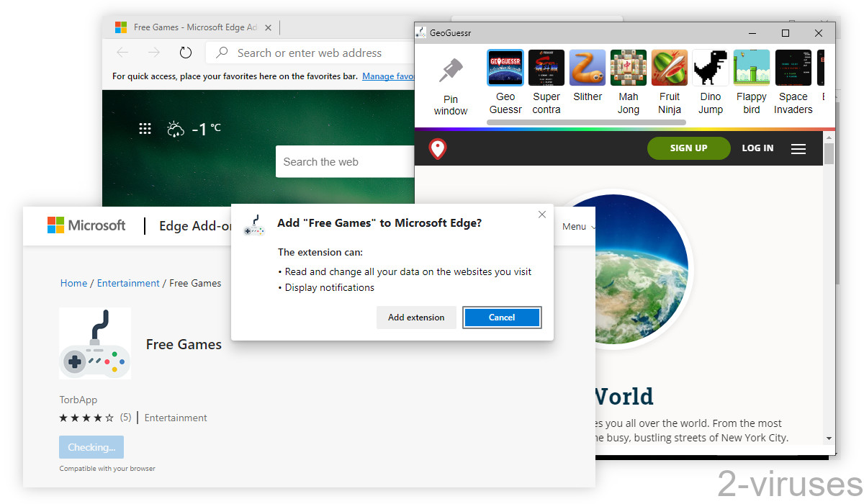Play the Flappy bird game
The height and width of the screenshot is (504, 864).
pos(751,67)
